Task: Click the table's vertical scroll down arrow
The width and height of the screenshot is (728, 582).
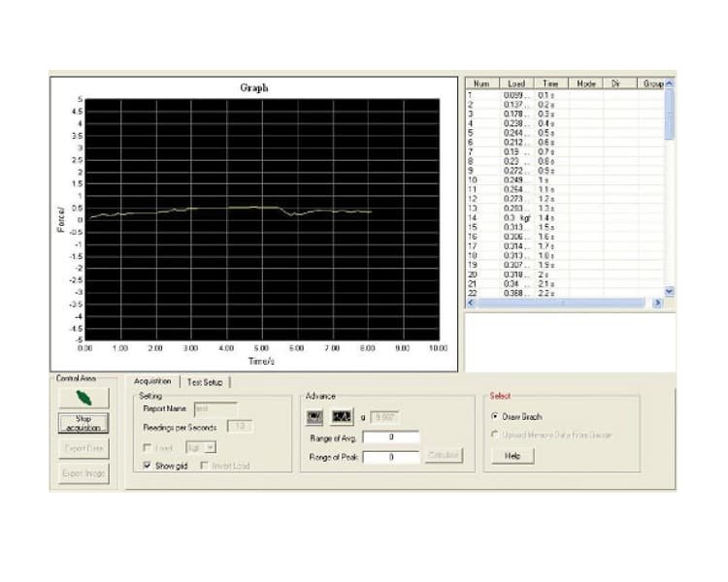Action: tap(669, 291)
